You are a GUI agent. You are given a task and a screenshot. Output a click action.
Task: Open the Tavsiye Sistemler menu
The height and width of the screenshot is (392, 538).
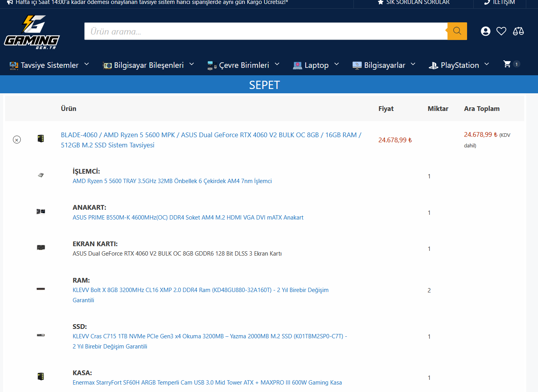point(49,65)
